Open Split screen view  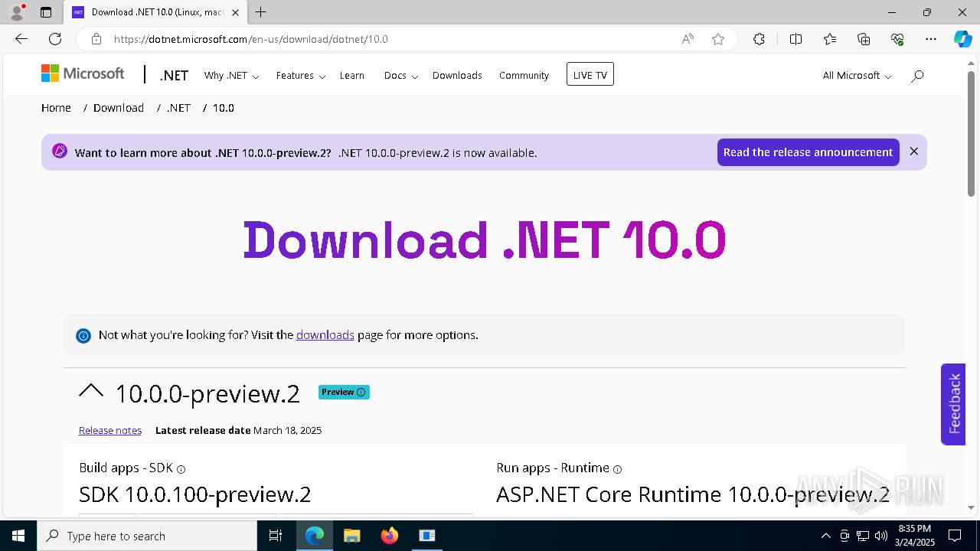[x=795, y=39]
